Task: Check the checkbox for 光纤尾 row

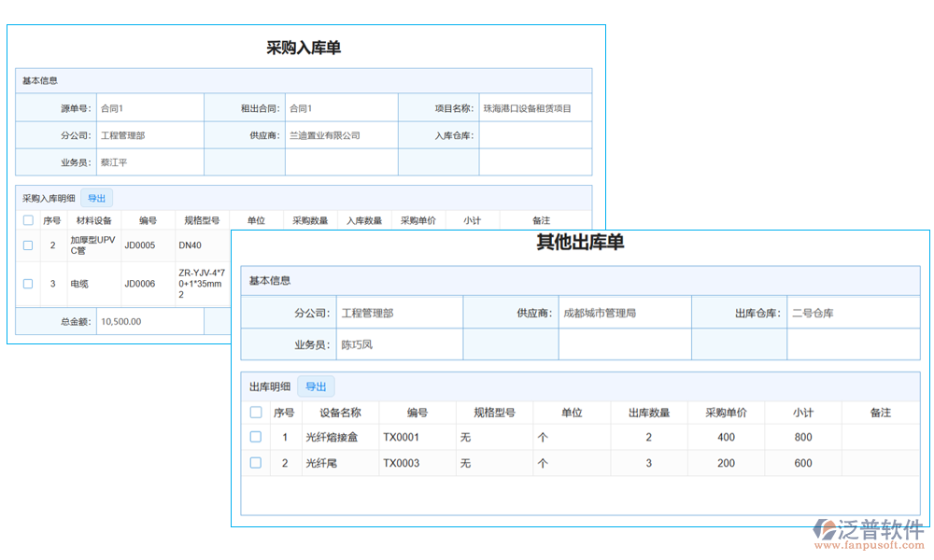Action: pos(255,462)
